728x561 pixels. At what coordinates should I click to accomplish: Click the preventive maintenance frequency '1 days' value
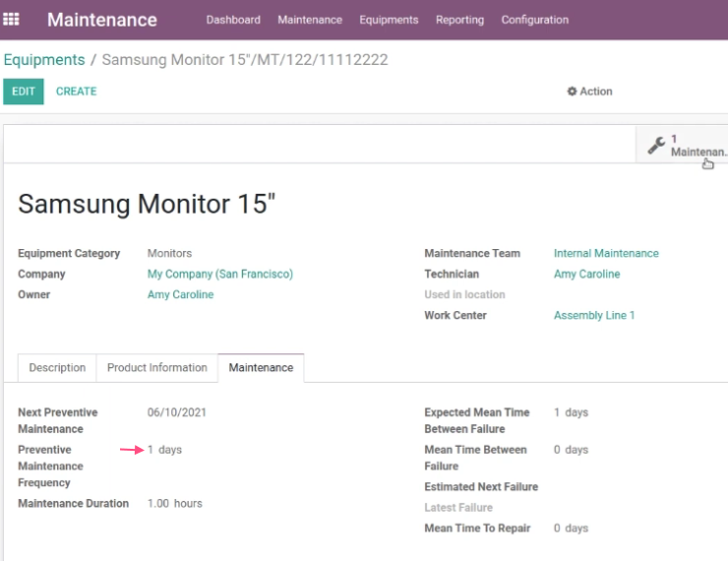coord(164,450)
